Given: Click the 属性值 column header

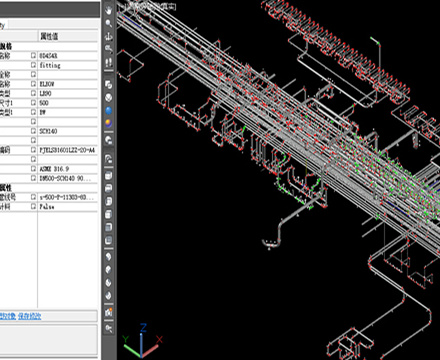Looking at the screenshot, I should click(x=49, y=36).
